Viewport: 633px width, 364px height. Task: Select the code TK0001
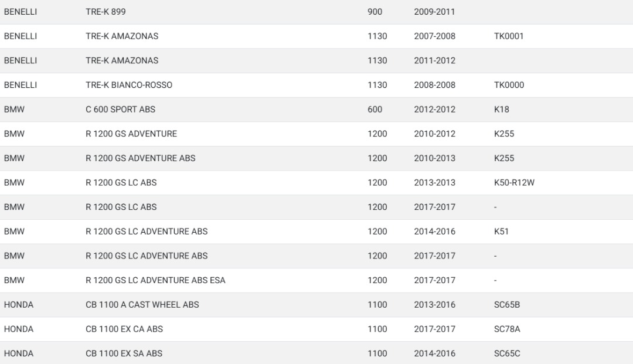coord(509,36)
